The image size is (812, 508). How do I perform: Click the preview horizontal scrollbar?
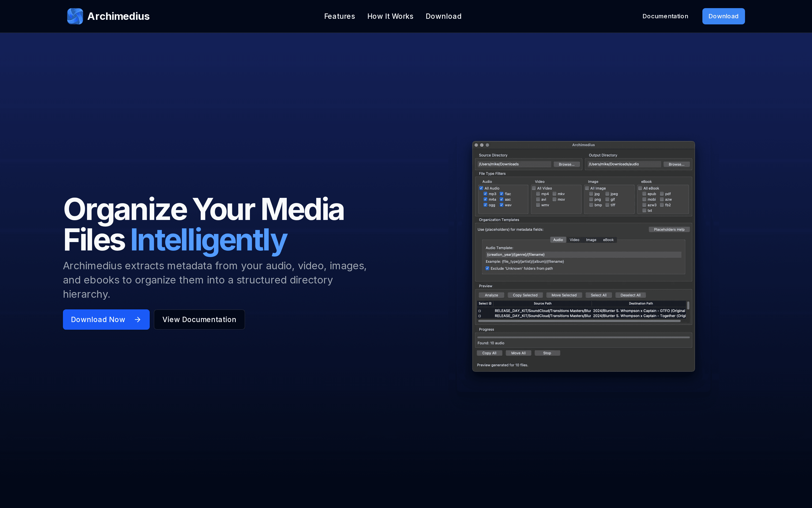[580, 321]
